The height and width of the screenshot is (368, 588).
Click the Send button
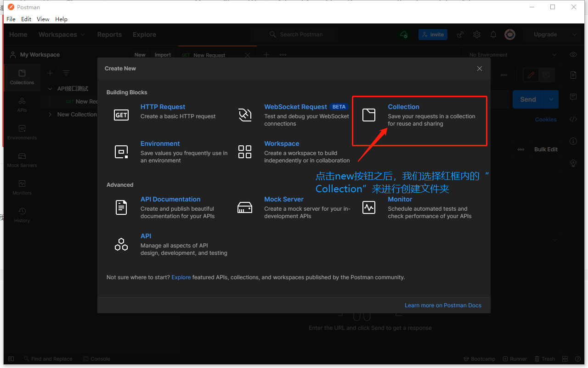tap(528, 99)
